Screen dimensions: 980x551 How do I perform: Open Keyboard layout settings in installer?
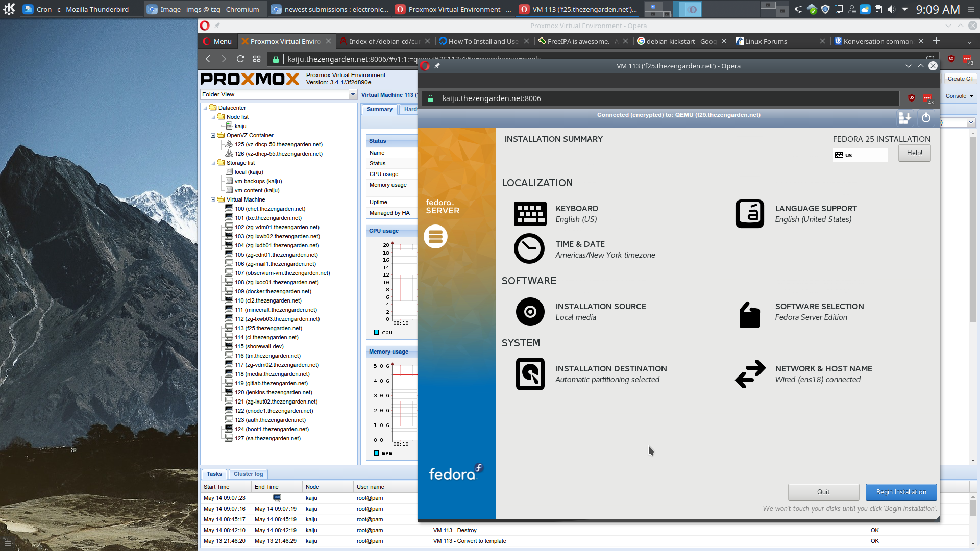click(x=530, y=214)
